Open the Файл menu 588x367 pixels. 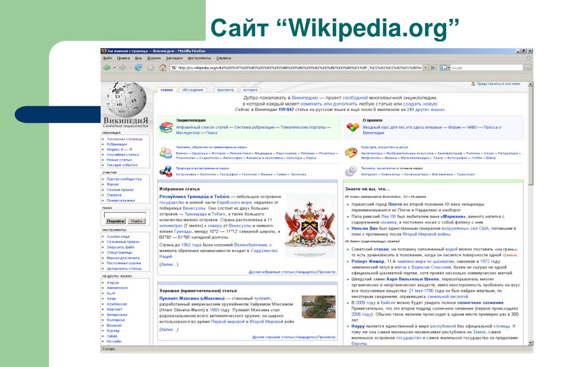click(107, 58)
